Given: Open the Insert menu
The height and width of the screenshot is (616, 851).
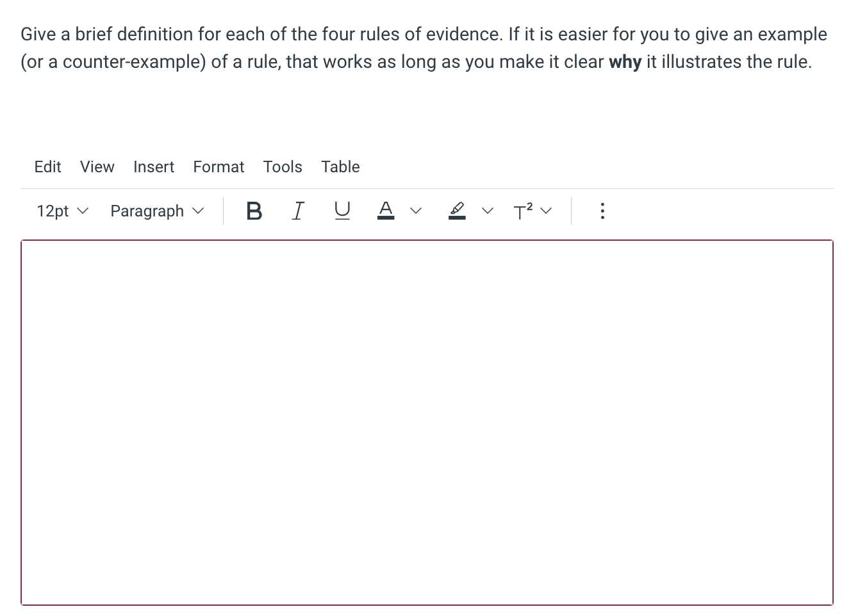Looking at the screenshot, I should click(x=154, y=166).
